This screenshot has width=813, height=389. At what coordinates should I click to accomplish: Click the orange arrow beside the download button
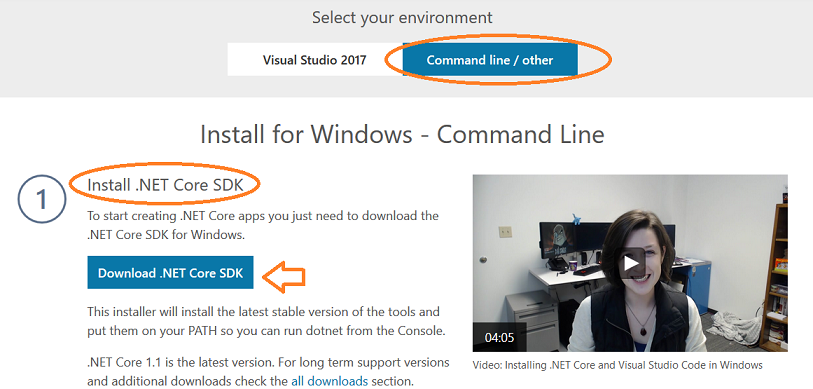click(284, 275)
